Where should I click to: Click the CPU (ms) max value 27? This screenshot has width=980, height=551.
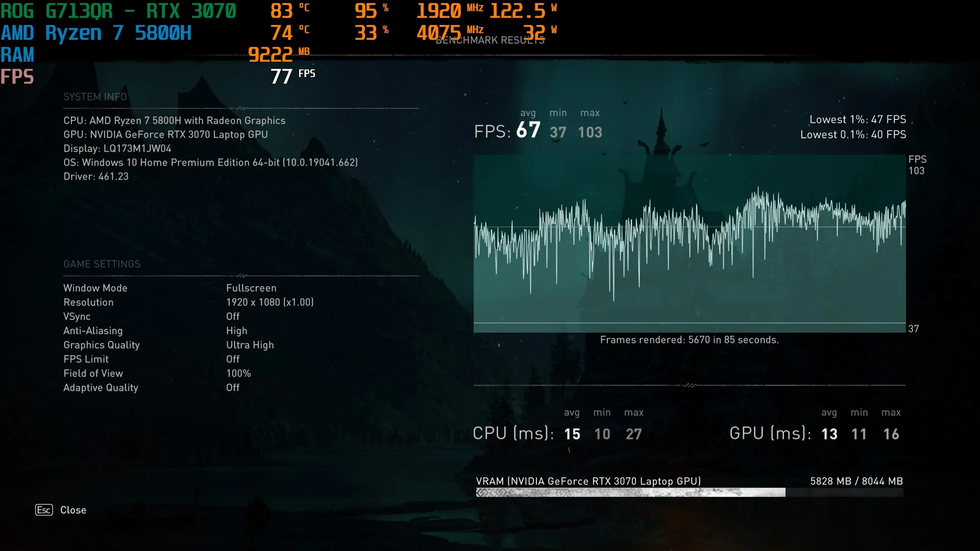pyautogui.click(x=634, y=434)
